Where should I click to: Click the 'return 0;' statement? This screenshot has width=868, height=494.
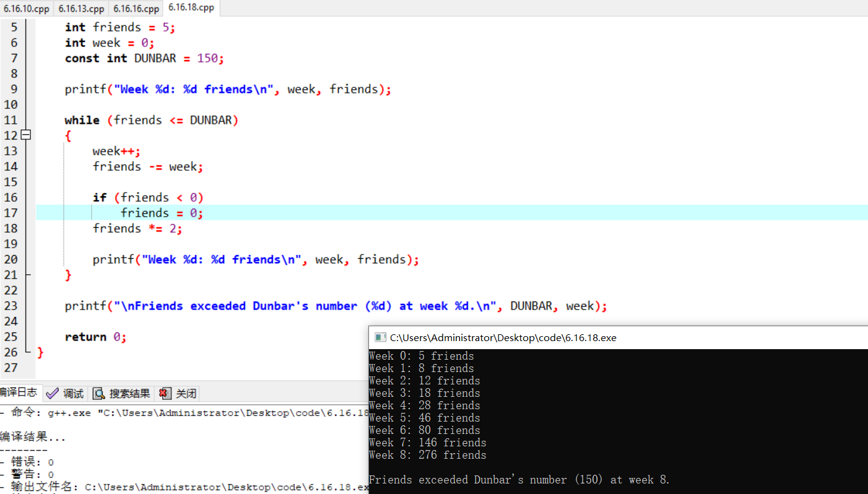click(96, 337)
